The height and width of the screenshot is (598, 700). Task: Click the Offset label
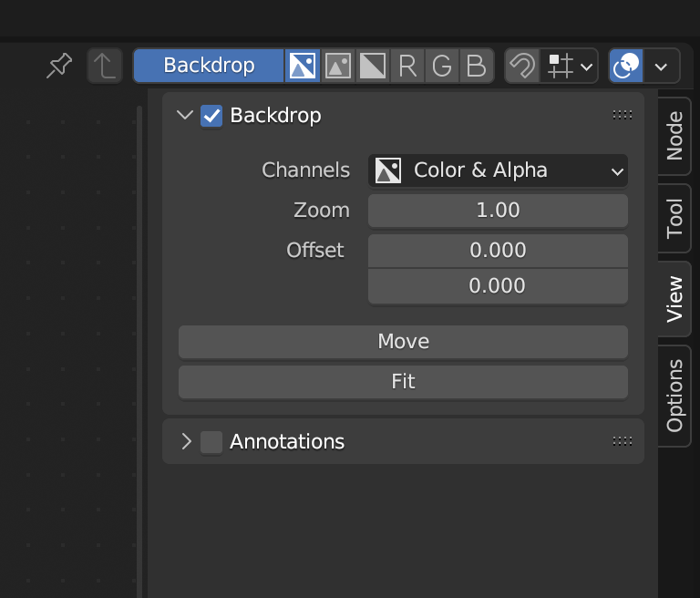[315, 250]
